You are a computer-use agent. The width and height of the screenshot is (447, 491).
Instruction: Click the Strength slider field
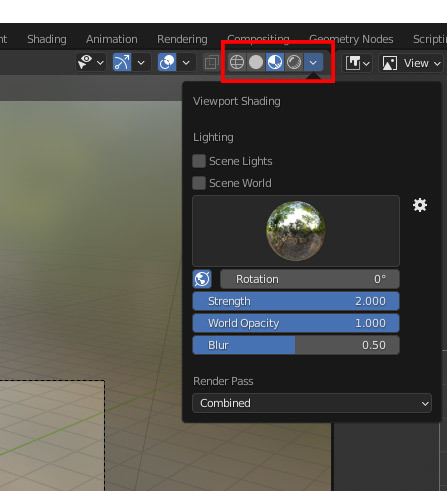[296, 301]
